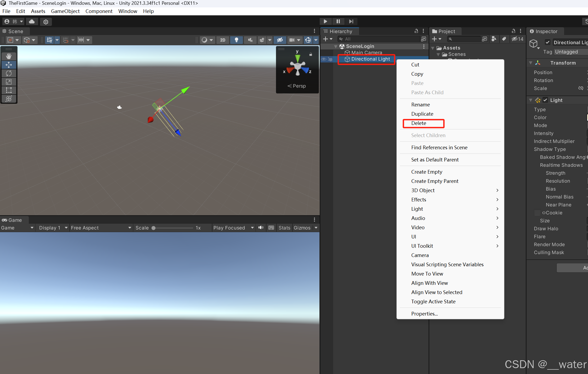Toggle Directional Light active checkbox
Viewport: 588px width, 374px height.
[548, 42]
